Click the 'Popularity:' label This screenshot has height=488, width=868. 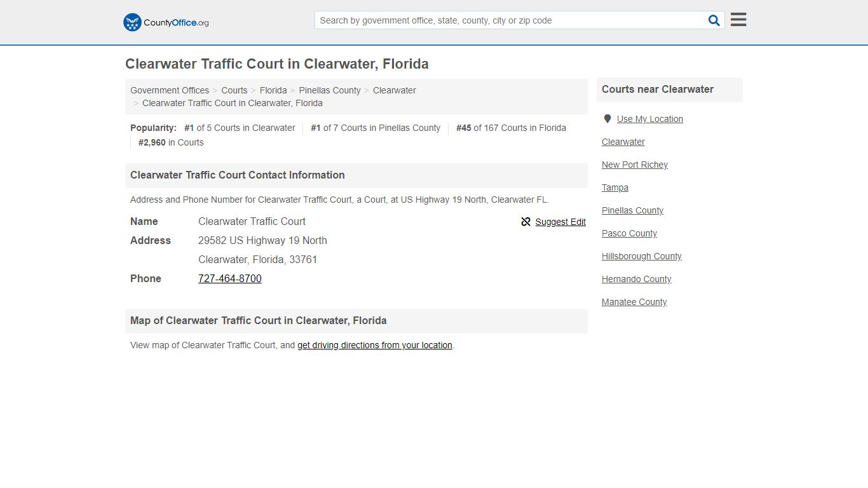click(x=153, y=128)
